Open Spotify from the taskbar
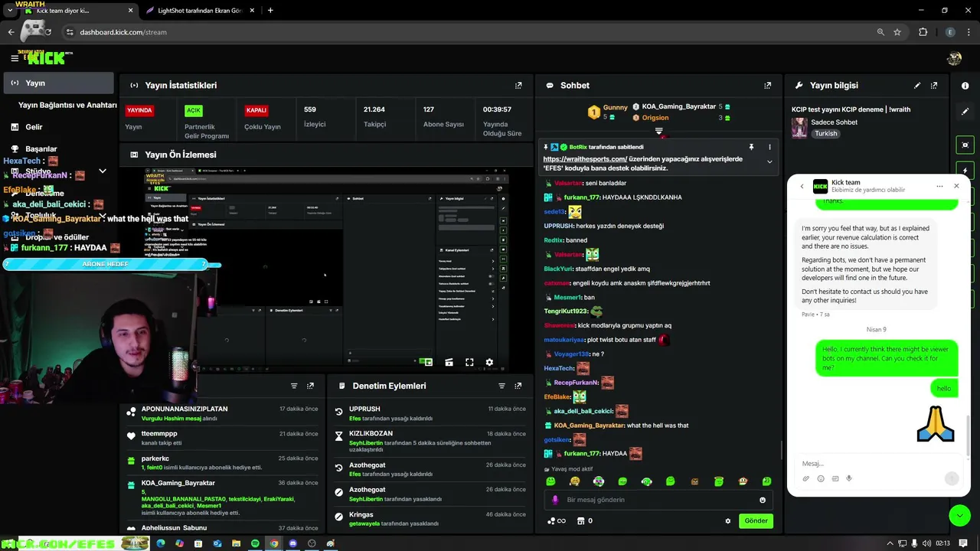980x551 pixels. pyautogui.click(x=255, y=543)
